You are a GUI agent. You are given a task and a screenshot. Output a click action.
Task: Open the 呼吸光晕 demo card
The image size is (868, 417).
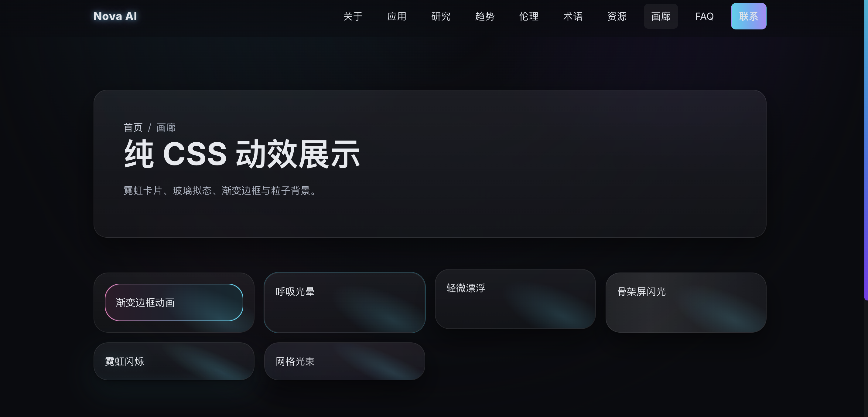pos(344,302)
